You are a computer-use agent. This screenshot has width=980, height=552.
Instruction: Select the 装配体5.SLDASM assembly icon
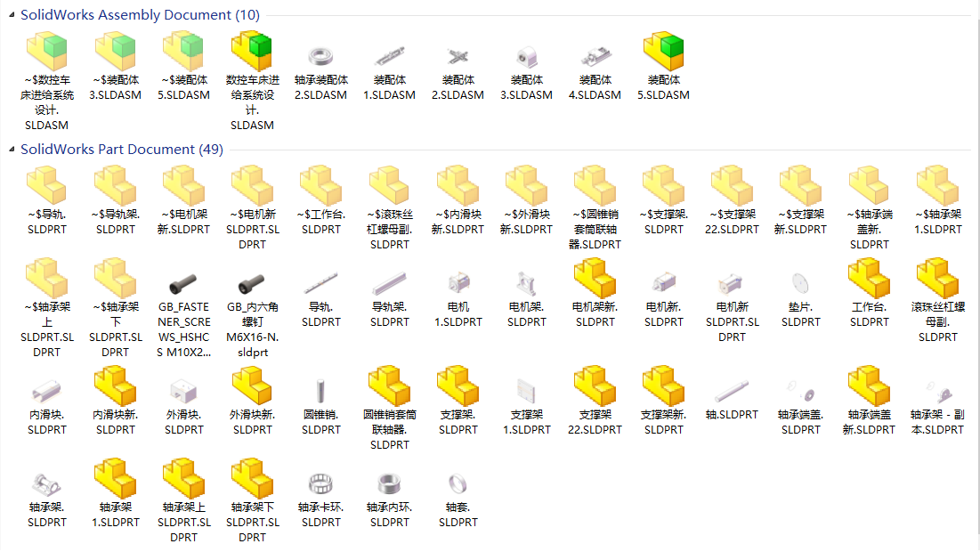coord(664,52)
